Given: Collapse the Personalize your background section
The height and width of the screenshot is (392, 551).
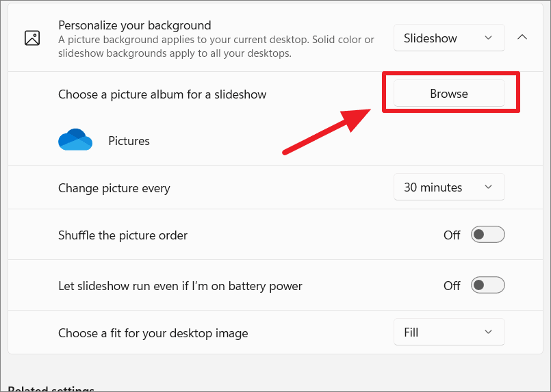Looking at the screenshot, I should [x=522, y=37].
